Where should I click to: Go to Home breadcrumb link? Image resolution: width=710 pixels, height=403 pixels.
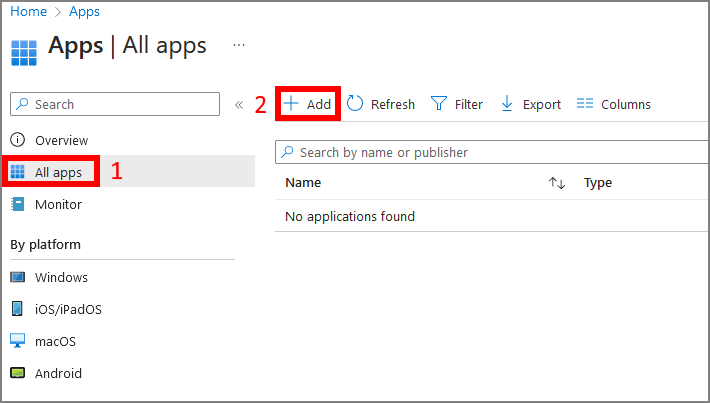pyautogui.click(x=28, y=12)
